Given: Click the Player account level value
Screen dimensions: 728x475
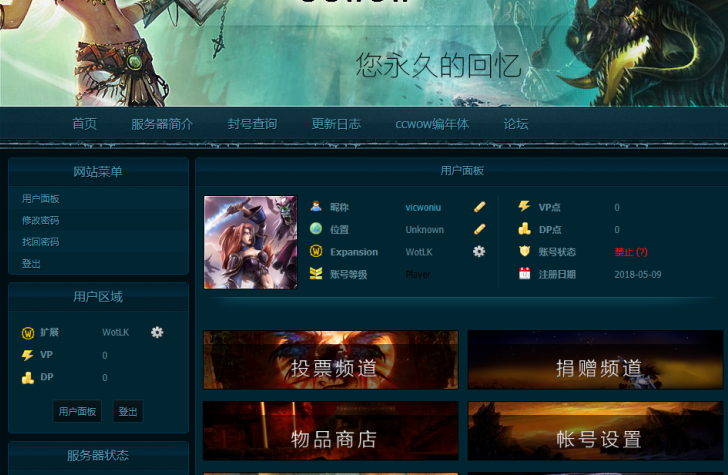Looking at the screenshot, I should (x=418, y=274).
